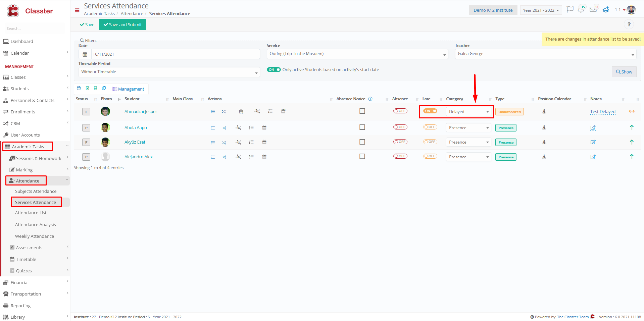Viewport: 644px width, 321px height.
Task: Click Demo K12 Institute button
Action: tap(493, 10)
